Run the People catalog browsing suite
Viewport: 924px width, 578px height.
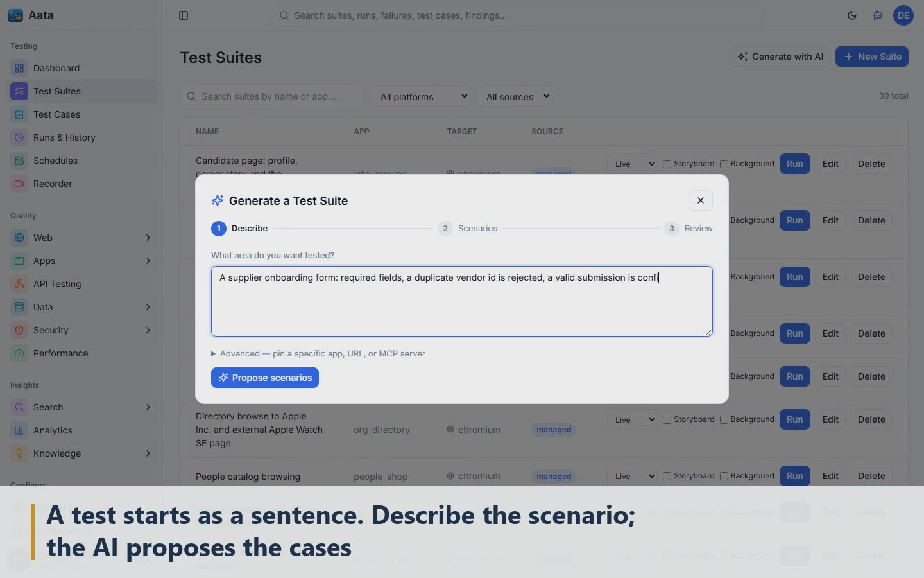click(x=794, y=476)
